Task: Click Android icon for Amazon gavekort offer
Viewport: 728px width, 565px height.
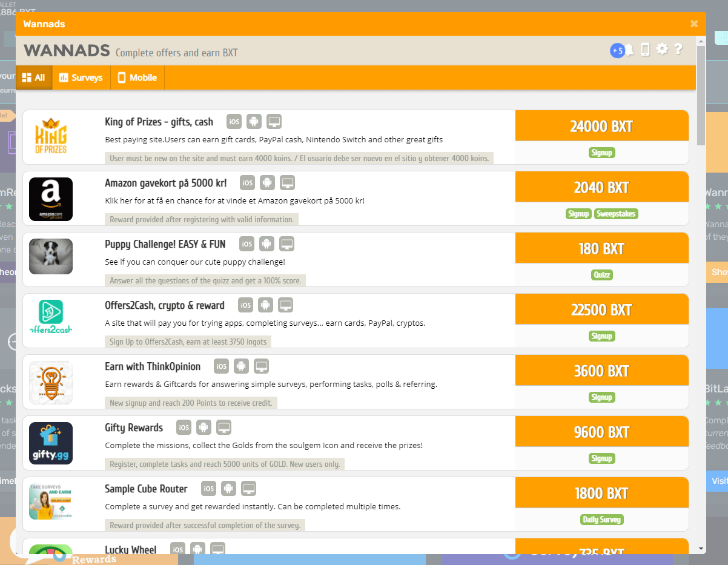Action: [268, 183]
